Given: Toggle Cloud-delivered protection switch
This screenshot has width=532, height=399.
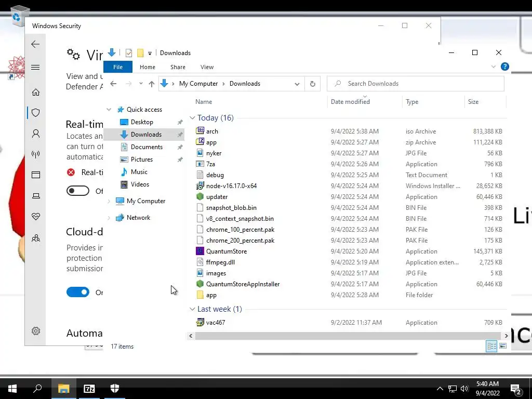Looking at the screenshot, I should tap(78, 292).
